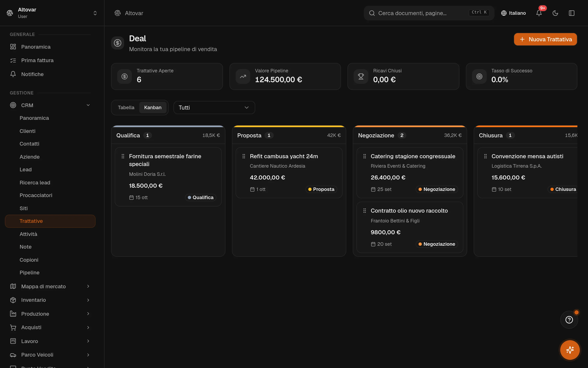Click the Produzione factory icon
Image resolution: width=588 pixels, height=368 pixels.
(13, 314)
